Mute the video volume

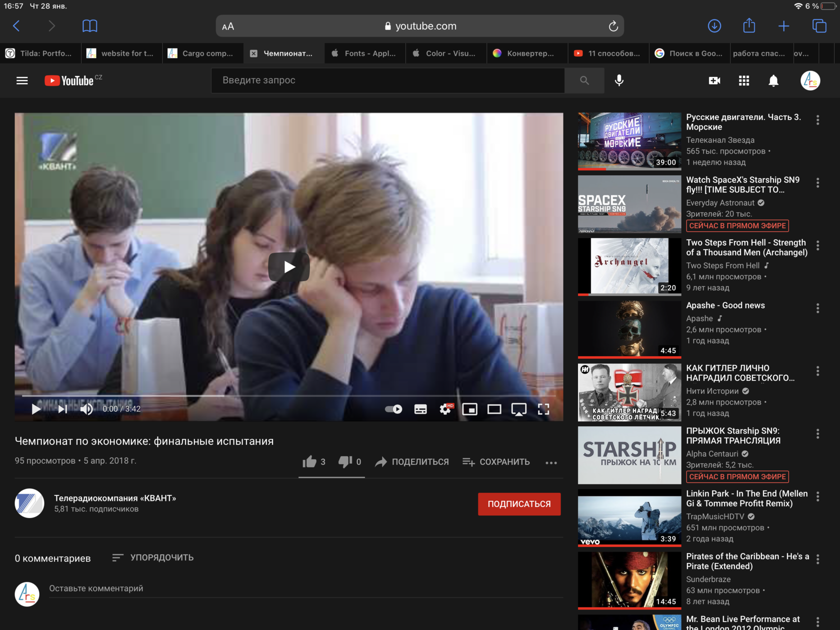[x=86, y=409]
